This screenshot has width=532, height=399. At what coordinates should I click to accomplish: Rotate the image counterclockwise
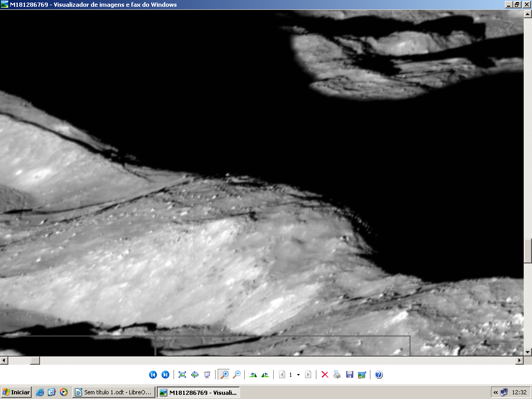point(265,375)
